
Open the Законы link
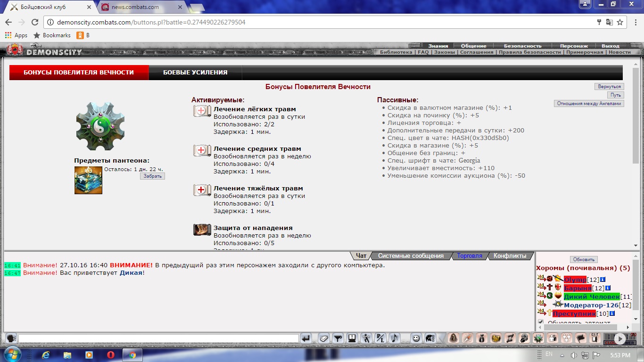tap(444, 52)
